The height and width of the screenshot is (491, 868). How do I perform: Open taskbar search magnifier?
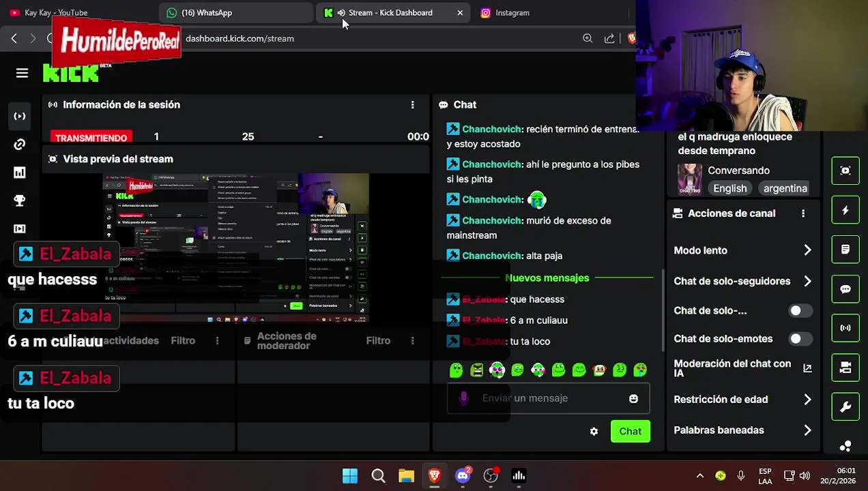(378, 475)
